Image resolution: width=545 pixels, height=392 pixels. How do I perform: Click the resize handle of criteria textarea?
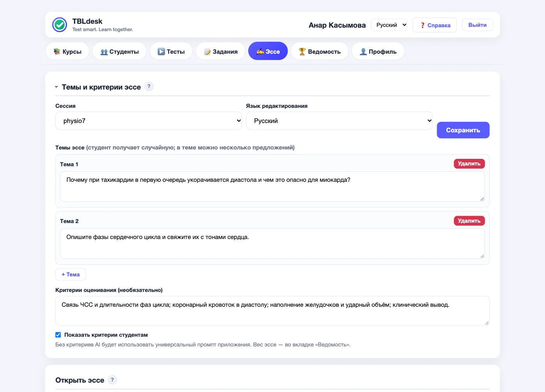(x=487, y=323)
